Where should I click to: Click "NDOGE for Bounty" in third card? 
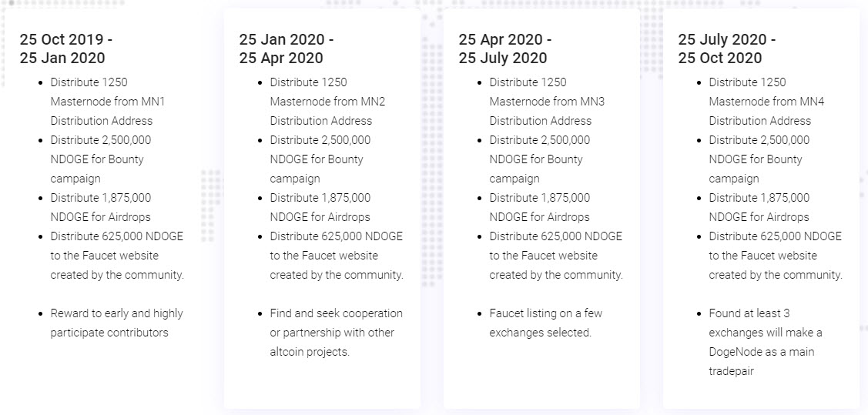point(536,159)
